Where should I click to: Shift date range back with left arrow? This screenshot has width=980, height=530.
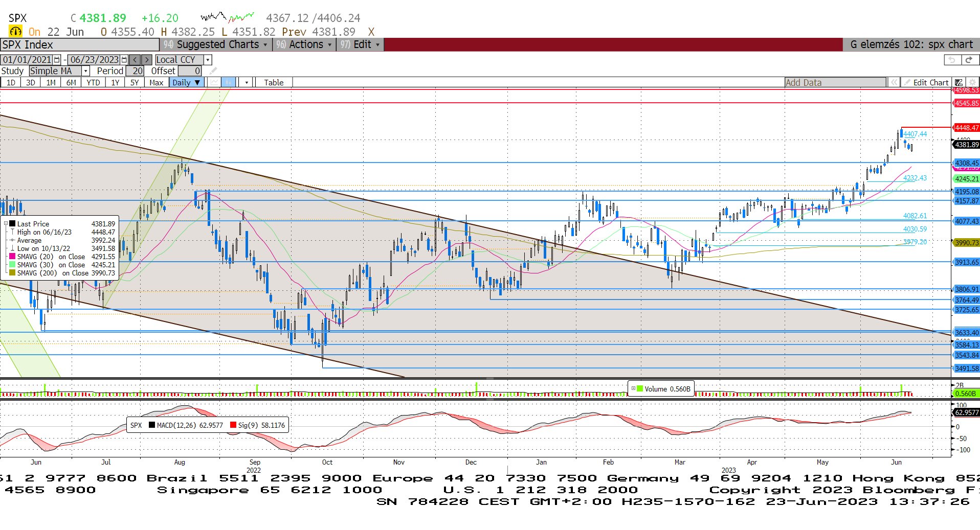click(x=135, y=60)
